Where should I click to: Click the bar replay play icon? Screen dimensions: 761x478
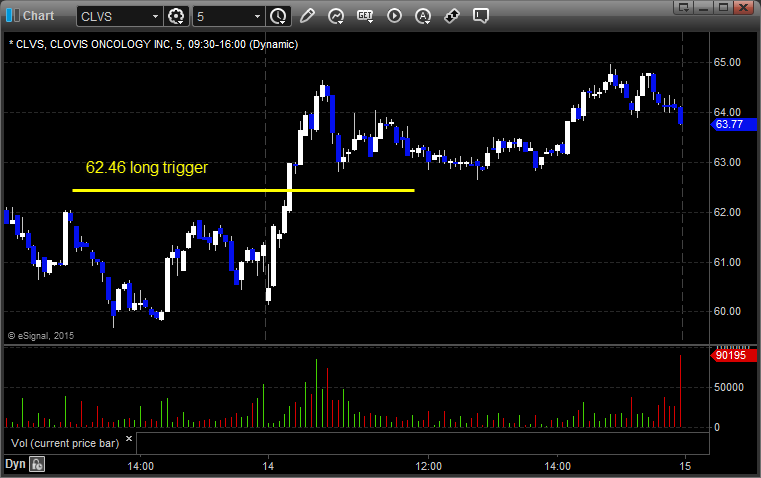pos(394,16)
